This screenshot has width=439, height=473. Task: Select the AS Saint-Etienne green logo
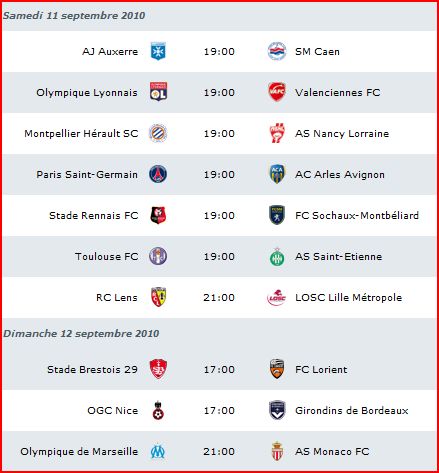coord(277,256)
